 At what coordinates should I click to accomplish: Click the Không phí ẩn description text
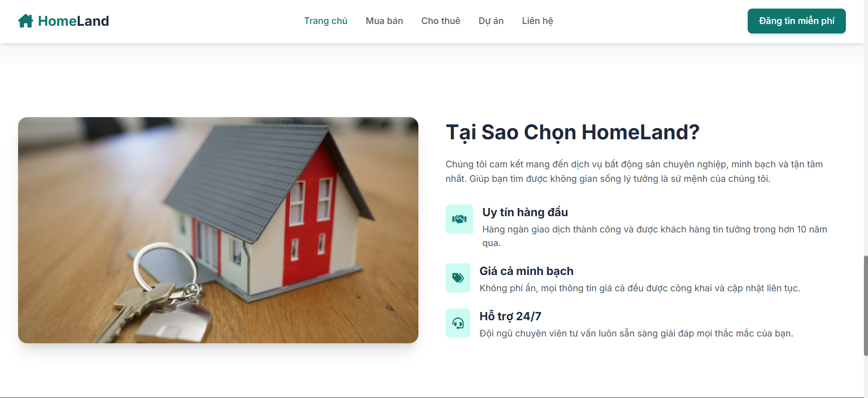pos(640,288)
